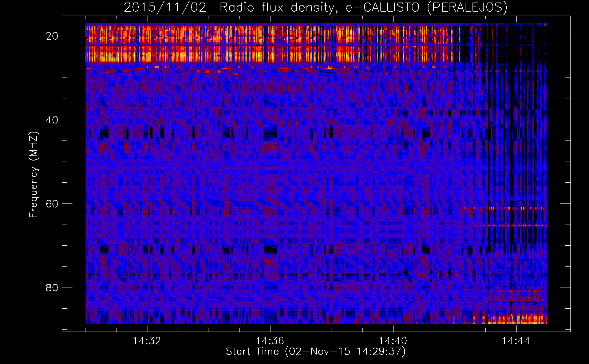Click the 14:44 time tick label

516,341
